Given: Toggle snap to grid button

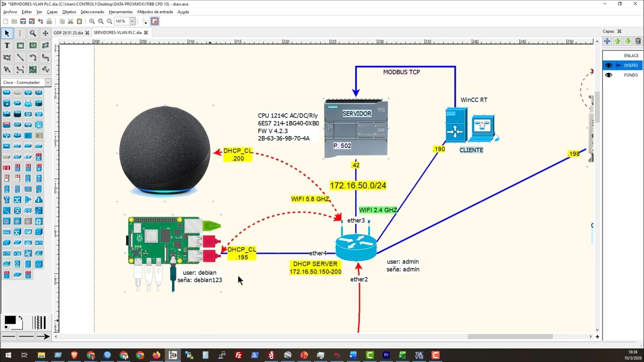Looking at the screenshot, I should click(x=145, y=21).
